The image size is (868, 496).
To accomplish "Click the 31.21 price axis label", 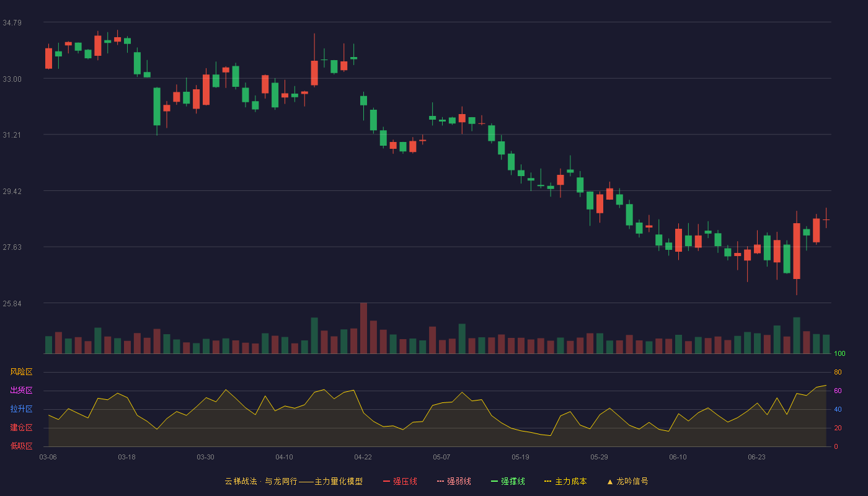I will (x=12, y=135).
